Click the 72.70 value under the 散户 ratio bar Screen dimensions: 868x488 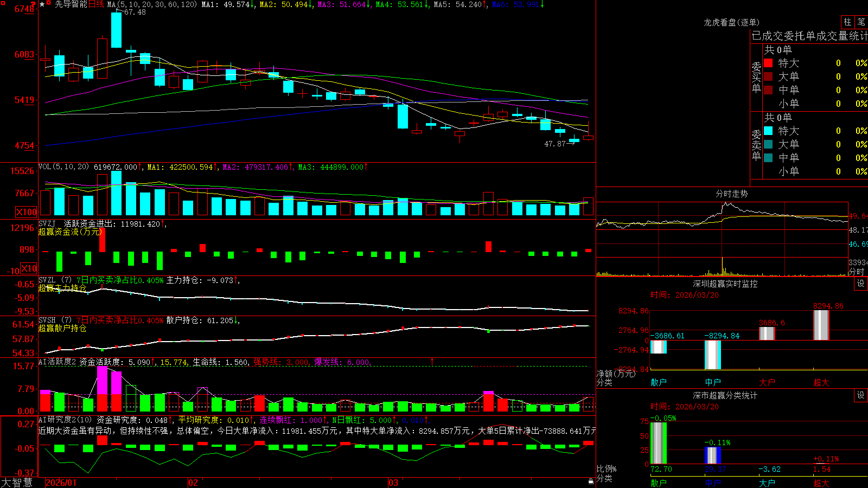tap(661, 469)
